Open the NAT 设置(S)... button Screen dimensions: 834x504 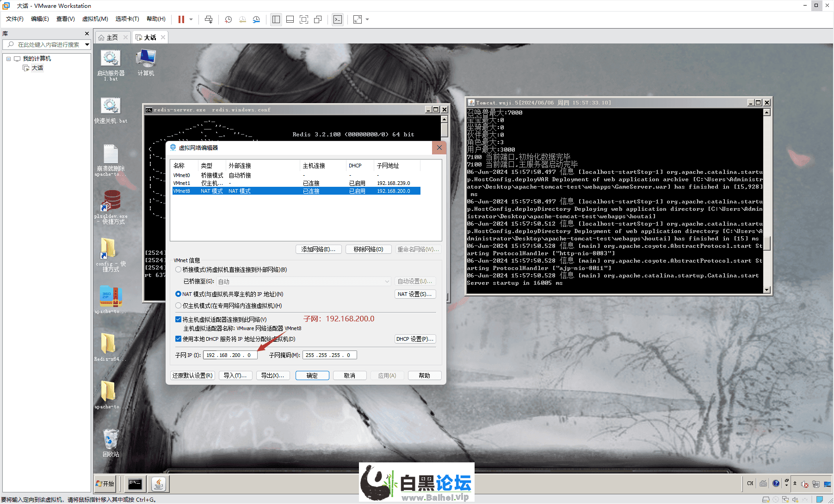coord(415,294)
